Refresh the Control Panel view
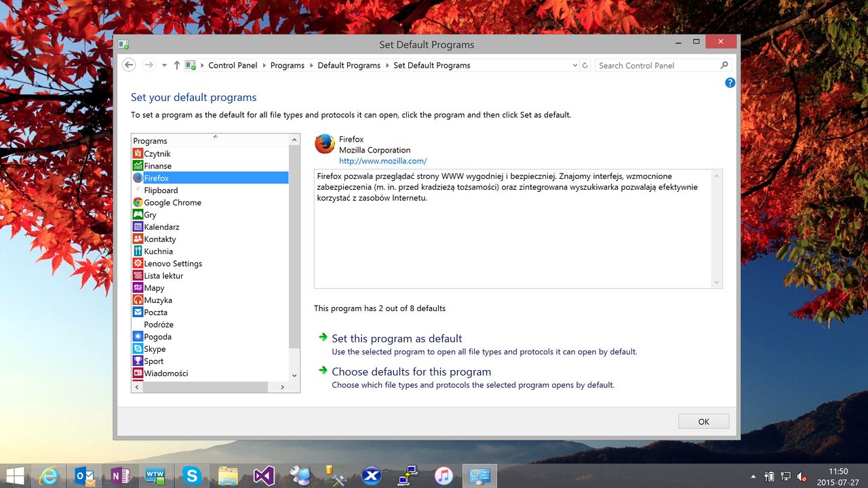 (585, 65)
